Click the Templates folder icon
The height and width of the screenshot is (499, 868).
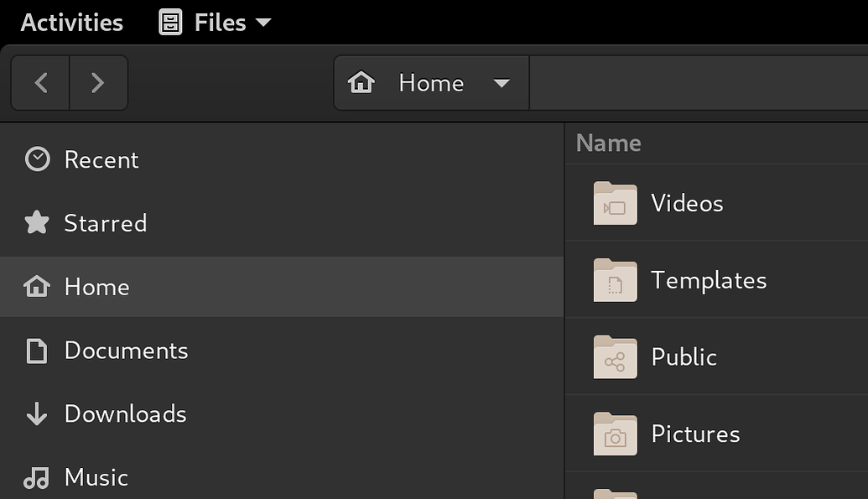pyautogui.click(x=615, y=281)
